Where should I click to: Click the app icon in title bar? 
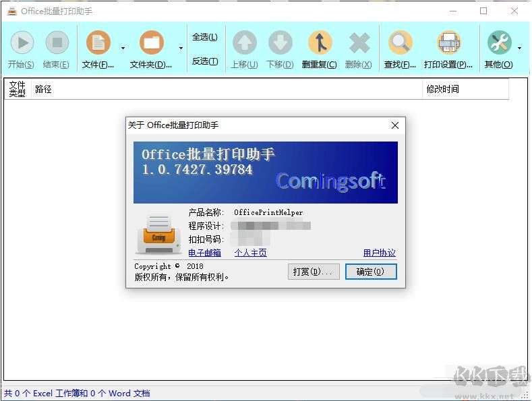(12, 11)
